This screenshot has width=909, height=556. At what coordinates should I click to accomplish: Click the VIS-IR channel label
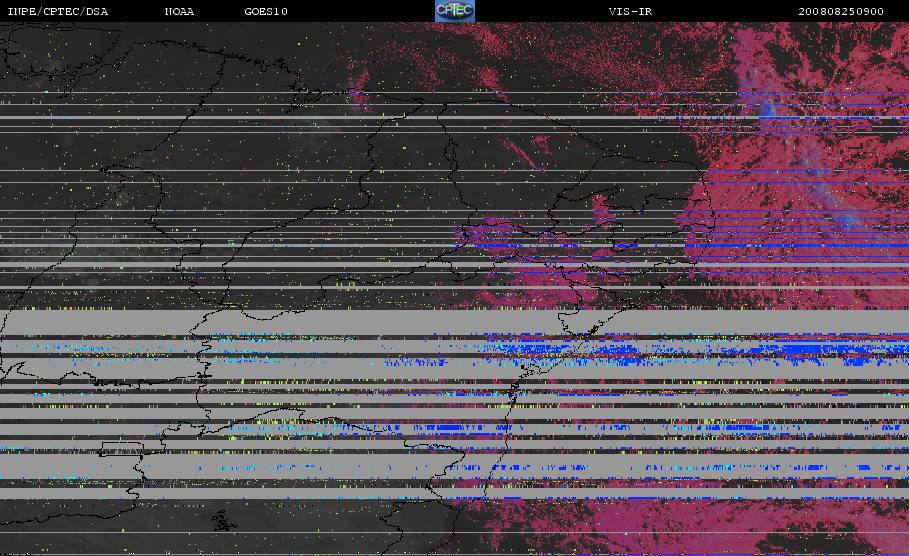pos(630,12)
